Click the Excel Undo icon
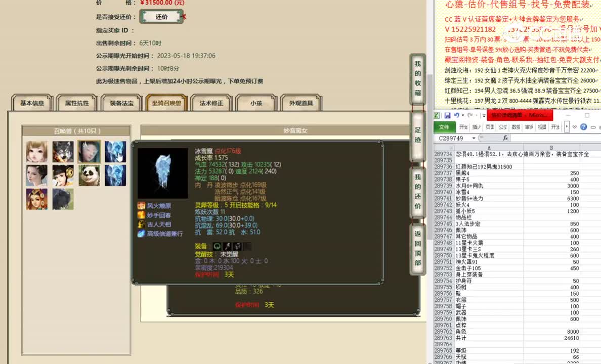 (457, 115)
